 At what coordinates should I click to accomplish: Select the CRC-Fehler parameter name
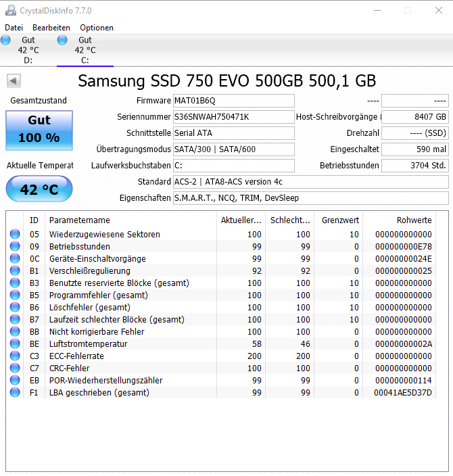point(69,368)
